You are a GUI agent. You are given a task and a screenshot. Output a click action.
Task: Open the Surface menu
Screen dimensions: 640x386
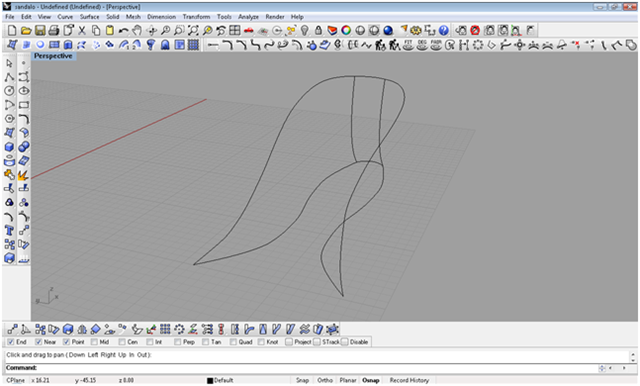coord(89,17)
